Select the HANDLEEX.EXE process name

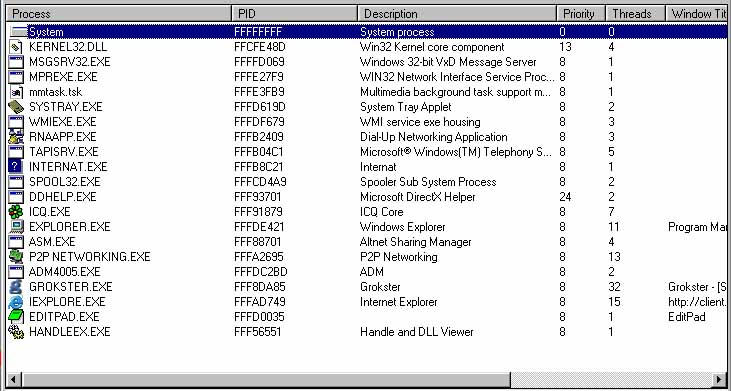pos(69,331)
